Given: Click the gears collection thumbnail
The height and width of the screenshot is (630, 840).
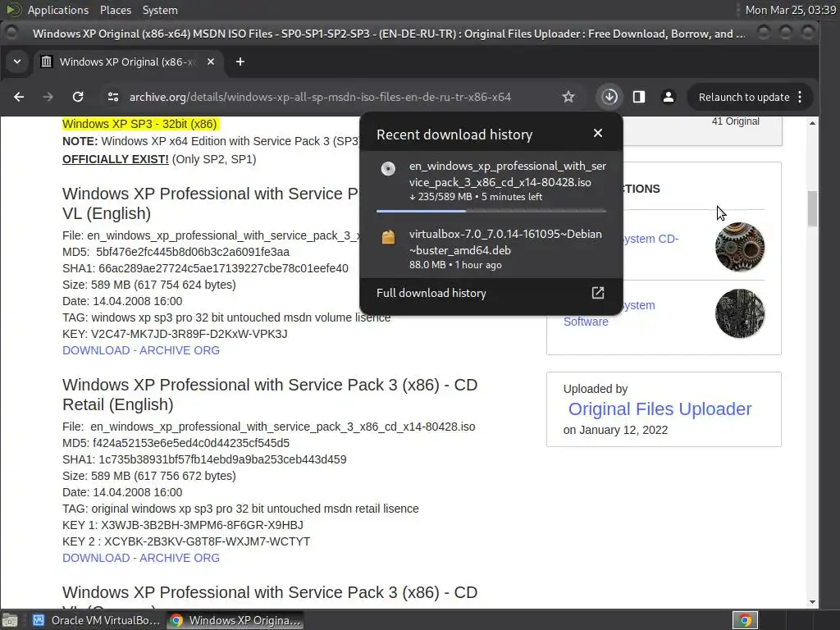Looking at the screenshot, I should tap(740, 247).
